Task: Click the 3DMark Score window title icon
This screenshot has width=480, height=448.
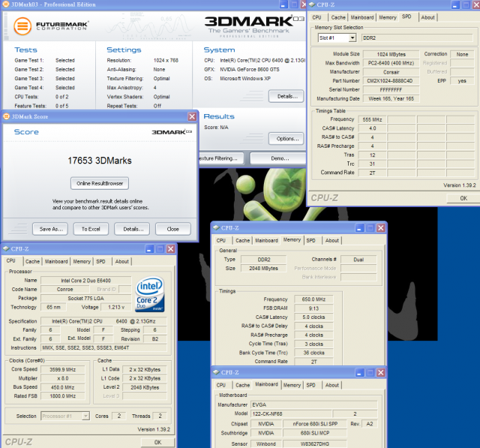Action: 7,116
